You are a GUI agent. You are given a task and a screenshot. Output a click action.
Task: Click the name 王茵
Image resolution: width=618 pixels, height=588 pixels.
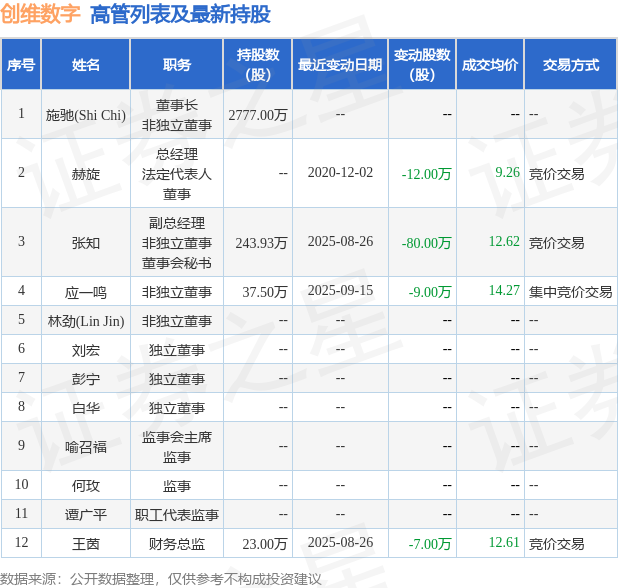(86, 544)
